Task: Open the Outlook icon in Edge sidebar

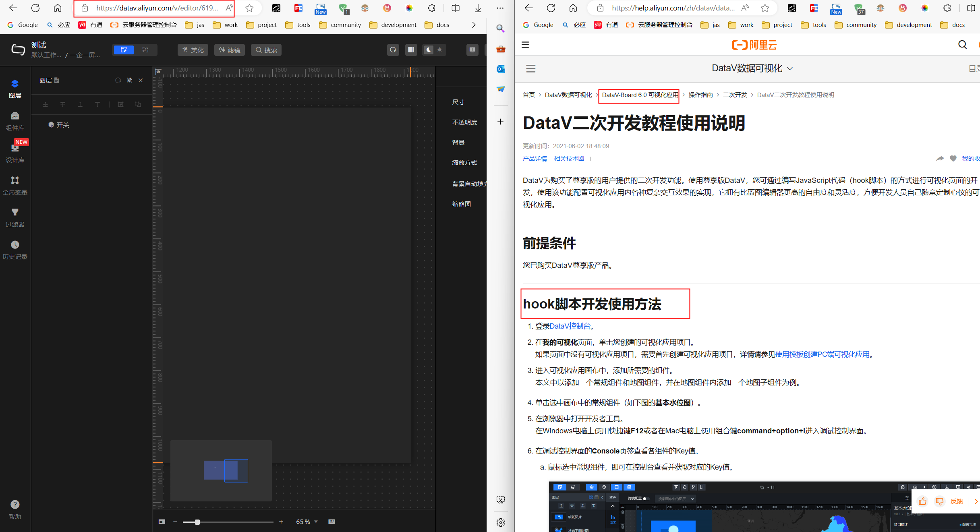Action: point(500,69)
